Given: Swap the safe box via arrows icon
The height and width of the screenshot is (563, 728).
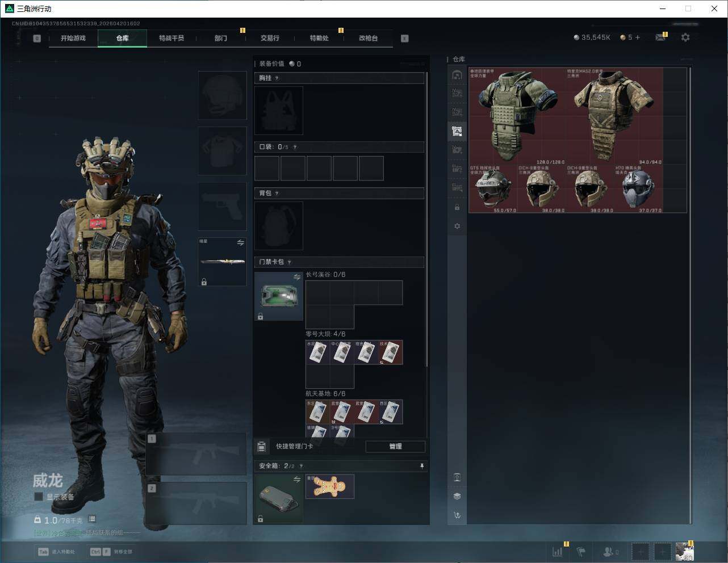Looking at the screenshot, I should [297, 480].
